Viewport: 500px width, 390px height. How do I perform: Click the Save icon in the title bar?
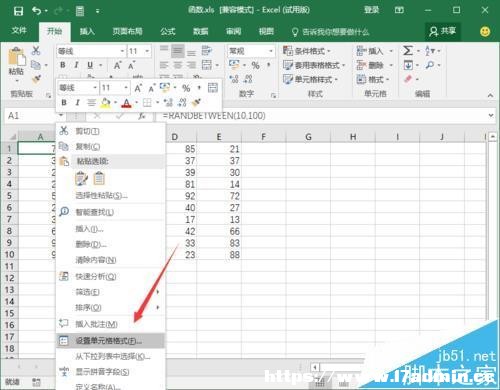pyautogui.click(x=19, y=11)
